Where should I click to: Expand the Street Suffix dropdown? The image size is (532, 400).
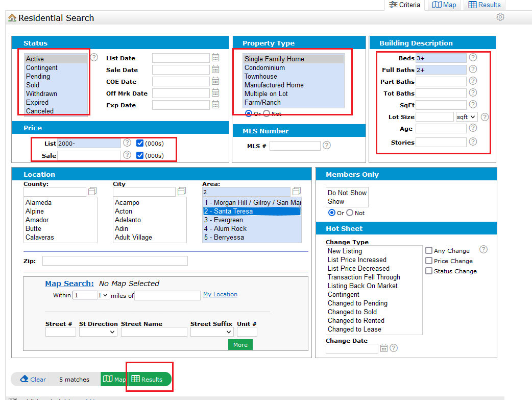coord(212,332)
